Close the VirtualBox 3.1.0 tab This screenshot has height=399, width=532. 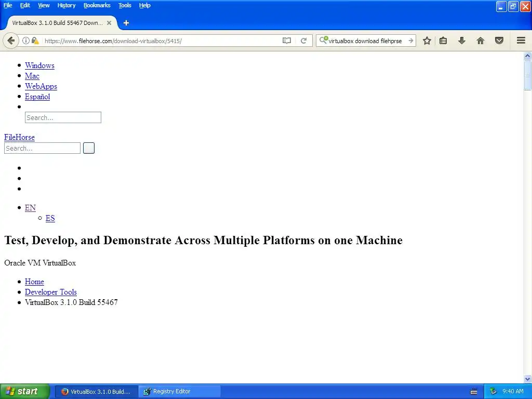109,23
